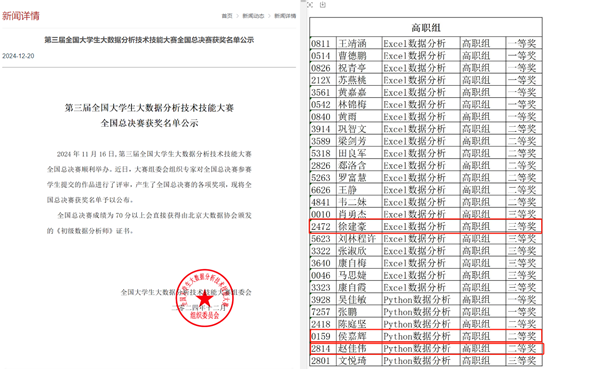The width and height of the screenshot is (600, 369).
Task: Click the 高职组 table header cell
Action: click(x=426, y=27)
